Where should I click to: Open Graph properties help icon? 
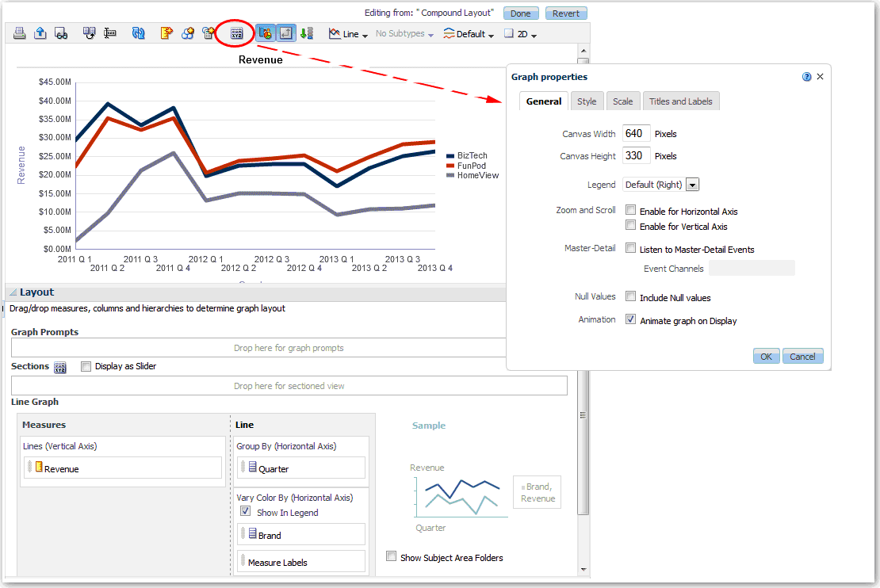pyautogui.click(x=806, y=77)
